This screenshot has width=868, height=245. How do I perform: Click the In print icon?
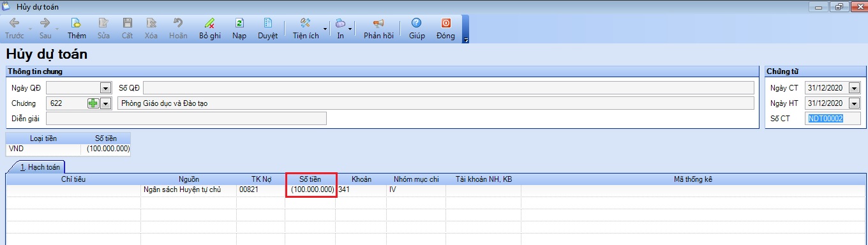pos(340,23)
